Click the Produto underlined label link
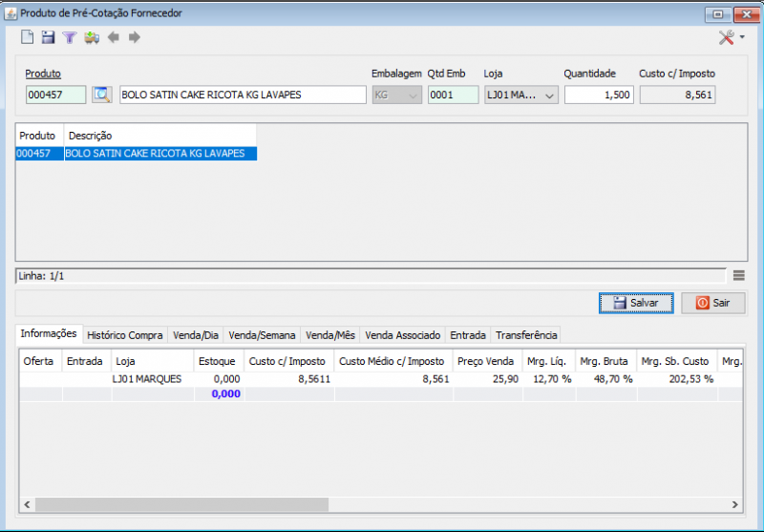This screenshot has height=532, width=764. pyautogui.click(x=43, y=74)
